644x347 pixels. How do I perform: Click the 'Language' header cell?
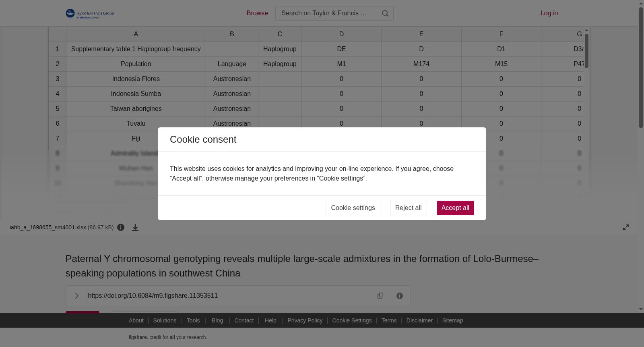232,64
